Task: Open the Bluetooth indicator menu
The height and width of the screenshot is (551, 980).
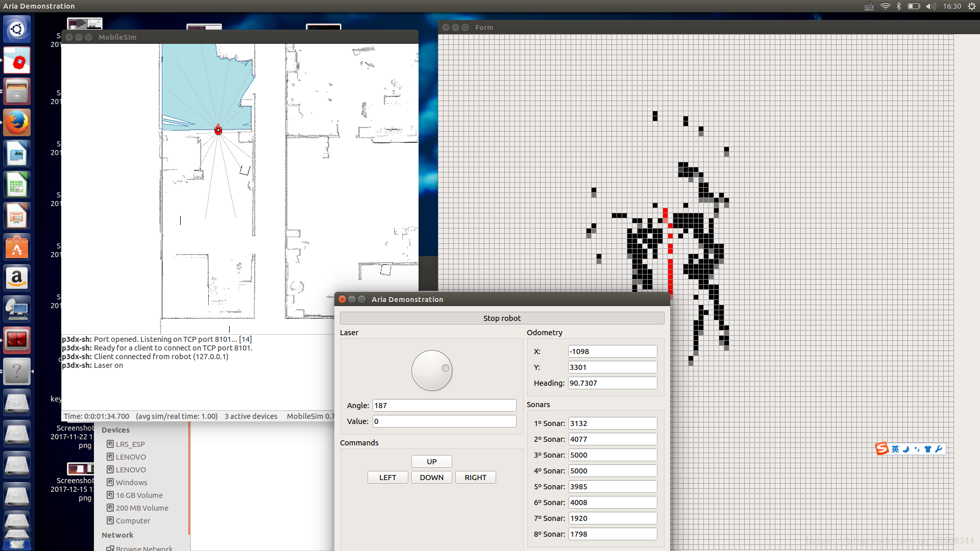Action: pyautogui.click(x=899, y=6)
